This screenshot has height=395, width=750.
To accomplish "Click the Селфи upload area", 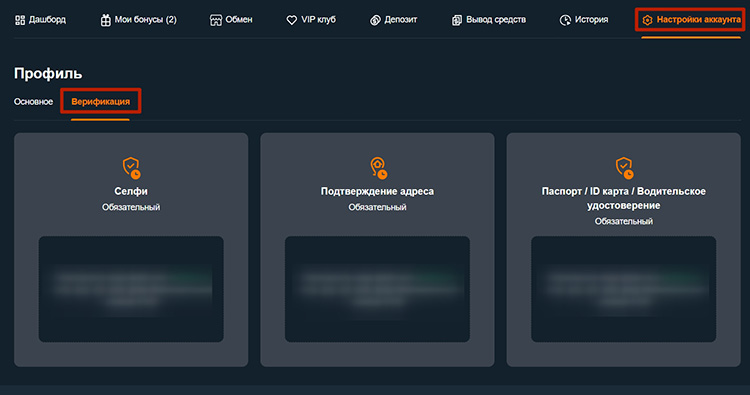I will coord(131,289).
